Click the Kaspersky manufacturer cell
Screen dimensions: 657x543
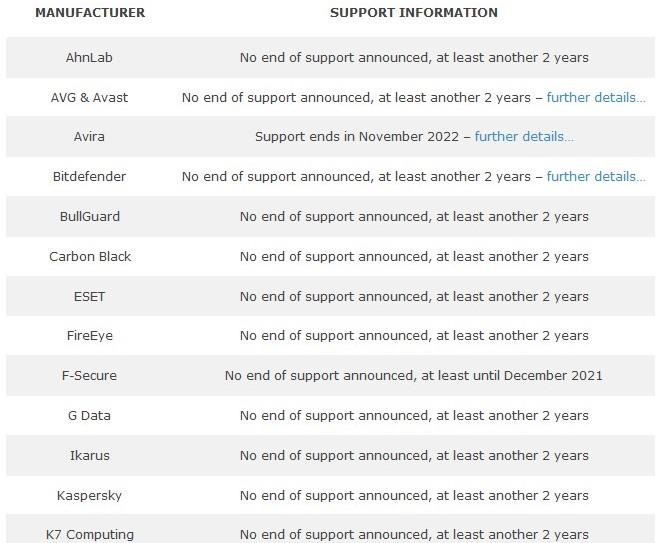click(89, 496)
